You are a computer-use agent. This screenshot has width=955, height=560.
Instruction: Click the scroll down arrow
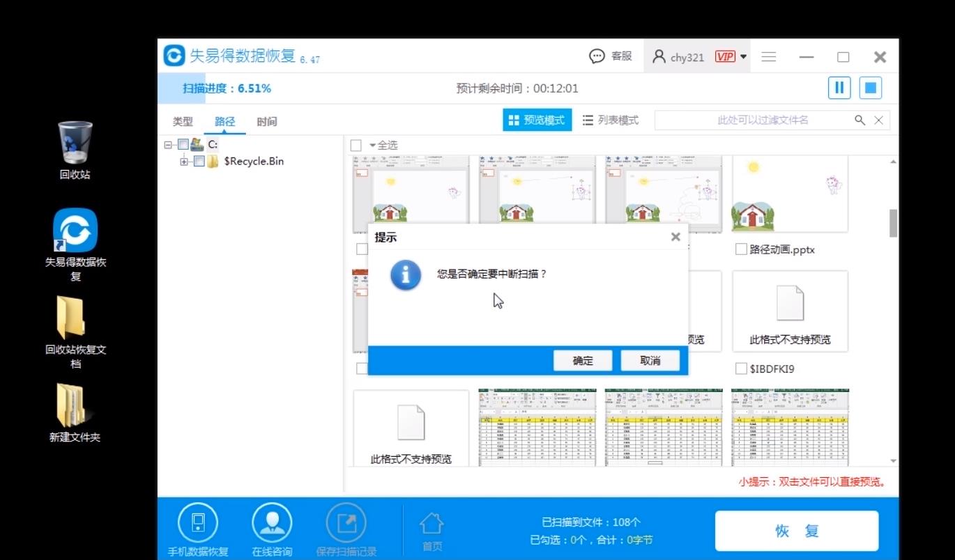coord(893,461)
